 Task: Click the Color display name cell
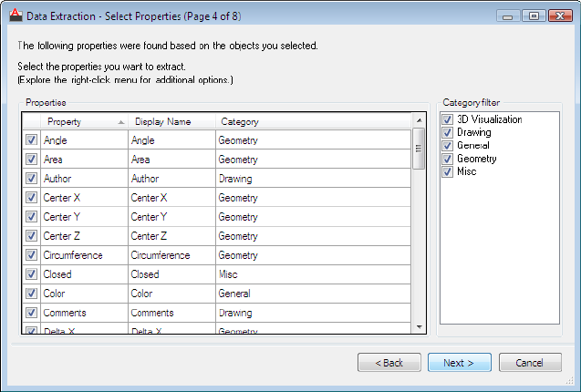(x=171, y=294)
